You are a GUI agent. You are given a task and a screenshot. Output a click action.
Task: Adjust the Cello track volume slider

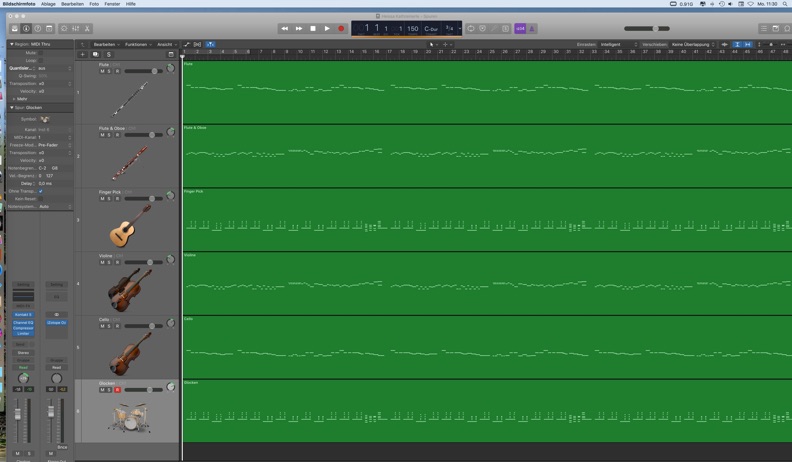(x=144, y=326)
